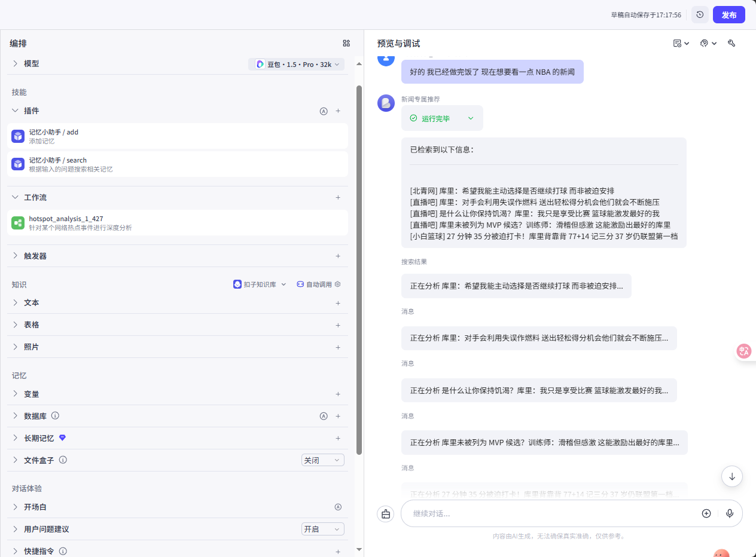
Task: Add a trigger with the 触发器 plus icon
Action: [338, 256]
